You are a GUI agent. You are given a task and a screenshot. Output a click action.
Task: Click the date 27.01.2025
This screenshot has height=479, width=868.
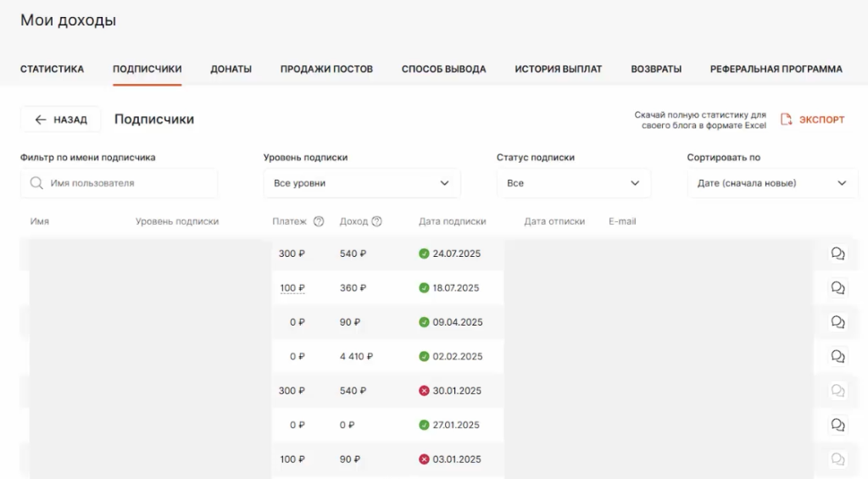point(456,426)
